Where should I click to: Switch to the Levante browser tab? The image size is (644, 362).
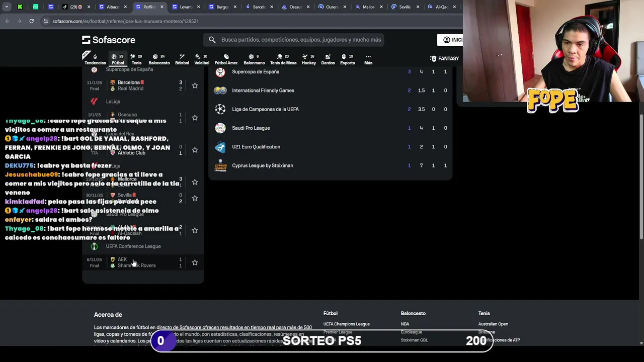pyautogui.click(x=186, y=7)
